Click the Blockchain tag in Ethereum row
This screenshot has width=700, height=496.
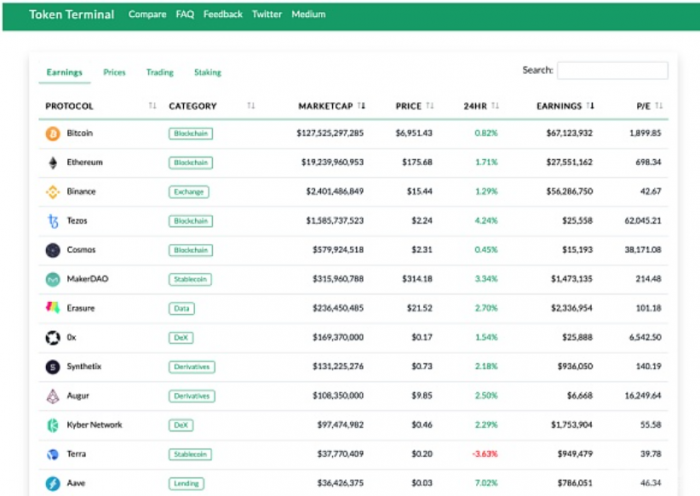[x=191, y=163]
